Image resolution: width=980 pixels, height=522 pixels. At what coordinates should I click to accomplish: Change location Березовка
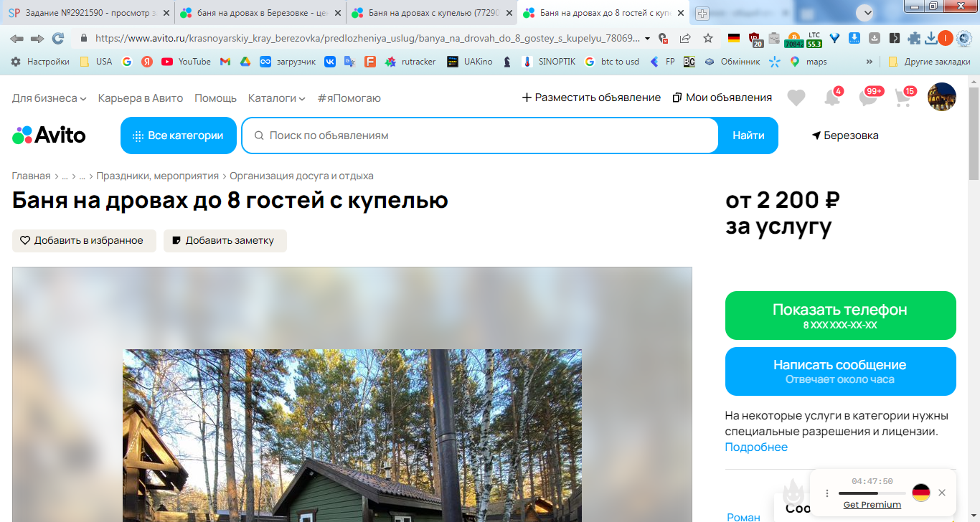click(845, 136)
